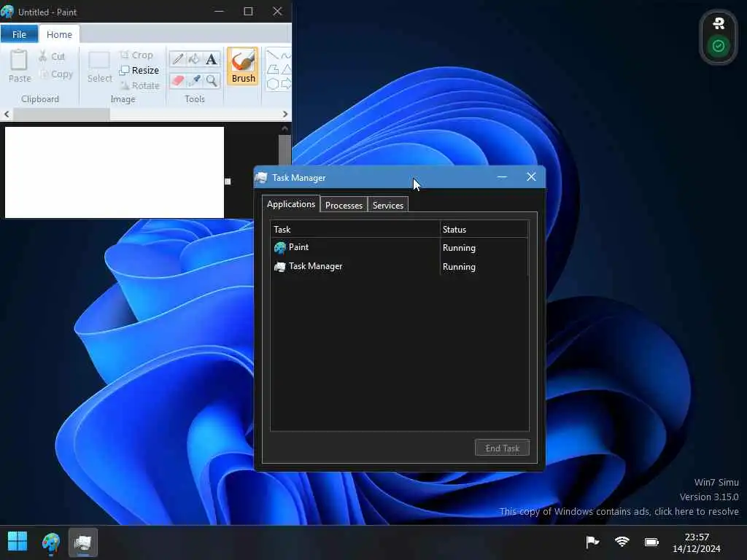Choose the Brush tool in Paint
This screenshot has width=747, height=560.
click(x=243, y=66)
